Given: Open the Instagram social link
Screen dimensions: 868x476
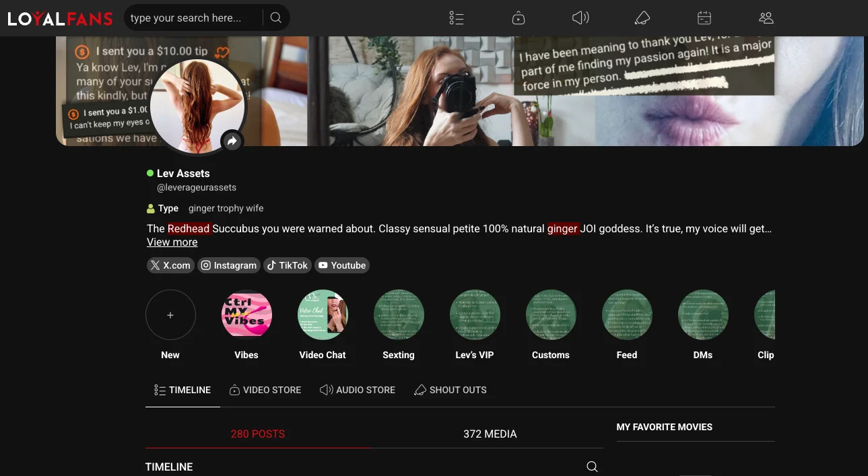Looking at the screenshot, I should coord(229,265).
